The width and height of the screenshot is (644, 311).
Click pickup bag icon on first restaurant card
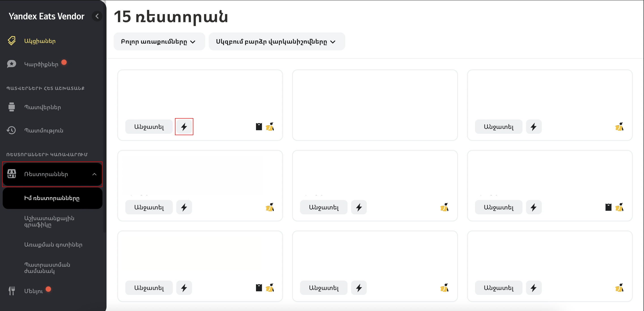[x=259, y=127]
